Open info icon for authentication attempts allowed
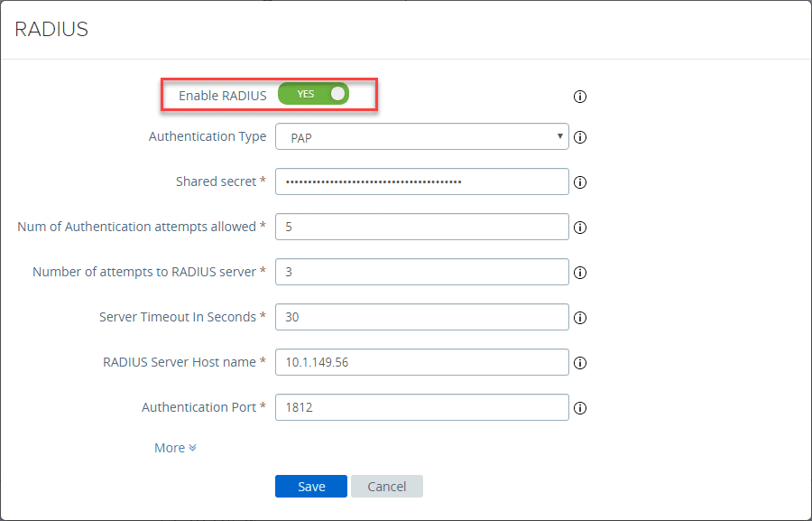Screen dimensions: 812x521 580,227
